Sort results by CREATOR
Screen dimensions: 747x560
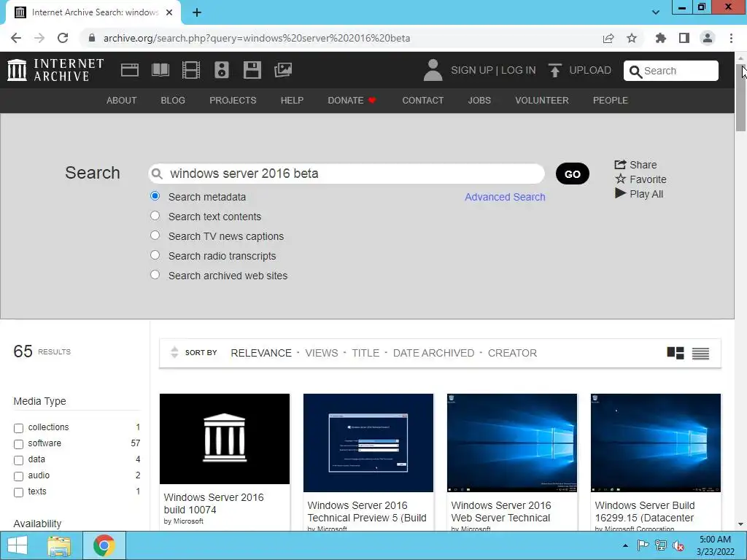point(512,353)
